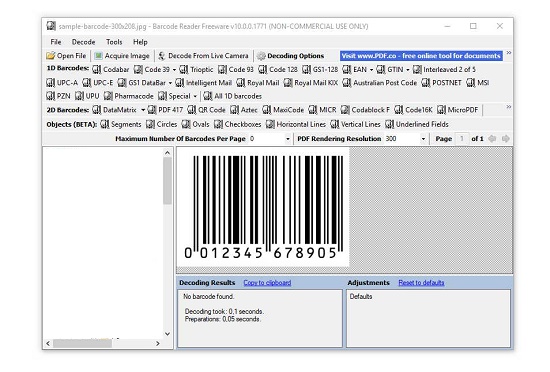
Task: Select the PDF 417 barcode icon
Action: (x=152, y=110)
